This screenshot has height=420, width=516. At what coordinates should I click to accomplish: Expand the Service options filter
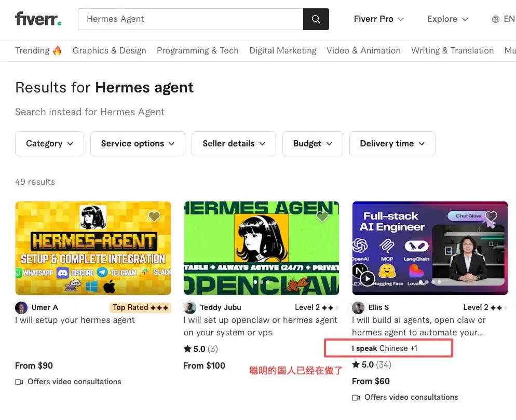click(138, 144)
